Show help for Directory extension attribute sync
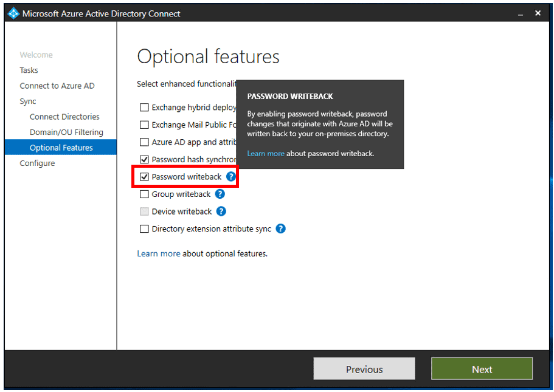The height and width of the screenshot is (392, 554). coord(280,229)
